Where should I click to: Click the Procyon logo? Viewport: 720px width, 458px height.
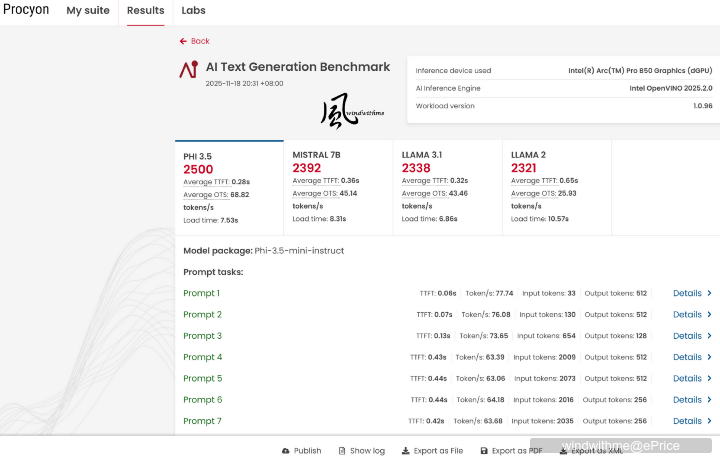(x=25, y=11)
